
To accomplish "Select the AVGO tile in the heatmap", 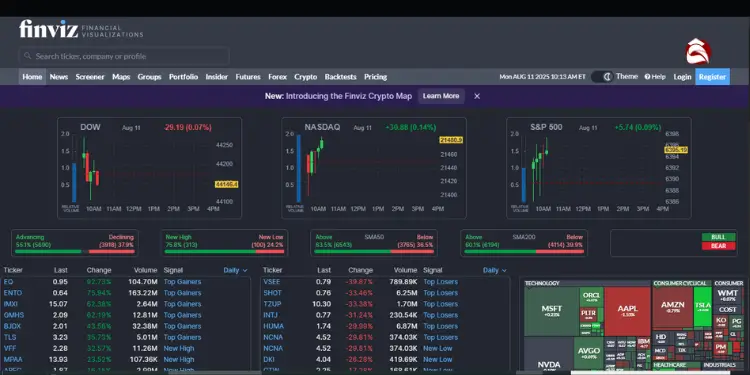I will [x=588, y=352].
